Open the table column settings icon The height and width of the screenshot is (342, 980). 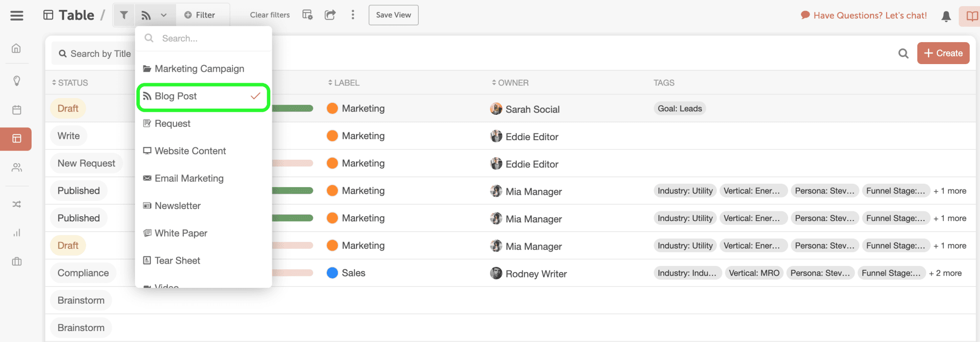[x=307, y=15]
